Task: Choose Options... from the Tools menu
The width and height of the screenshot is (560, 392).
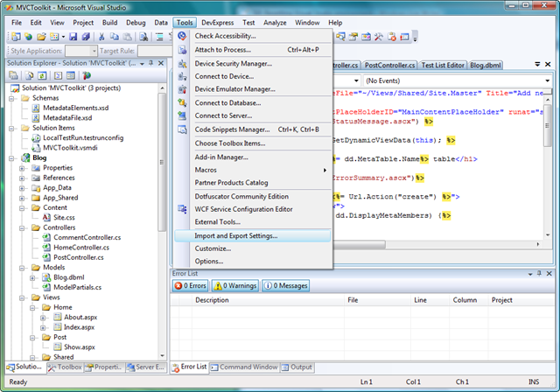Action: point(208,261)
